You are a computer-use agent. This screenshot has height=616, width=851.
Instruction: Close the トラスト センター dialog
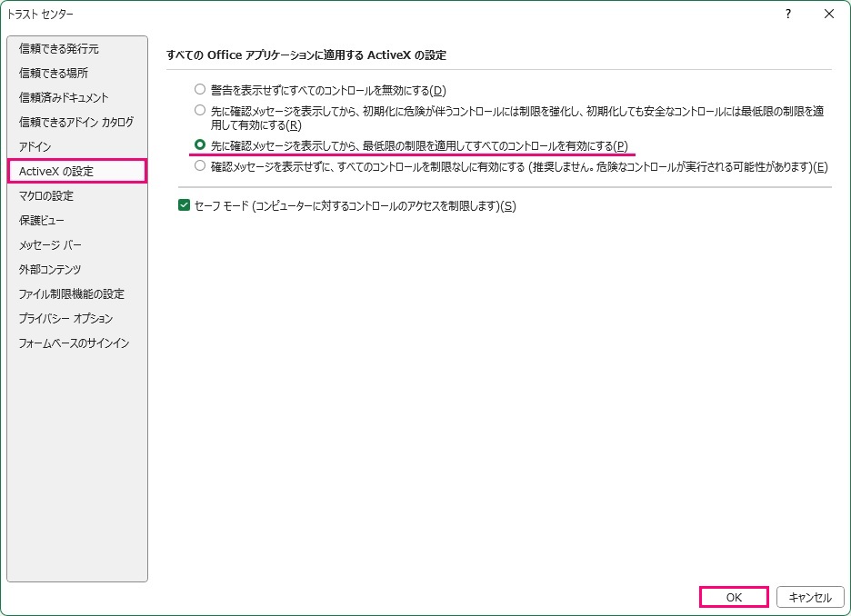[829, 15]
